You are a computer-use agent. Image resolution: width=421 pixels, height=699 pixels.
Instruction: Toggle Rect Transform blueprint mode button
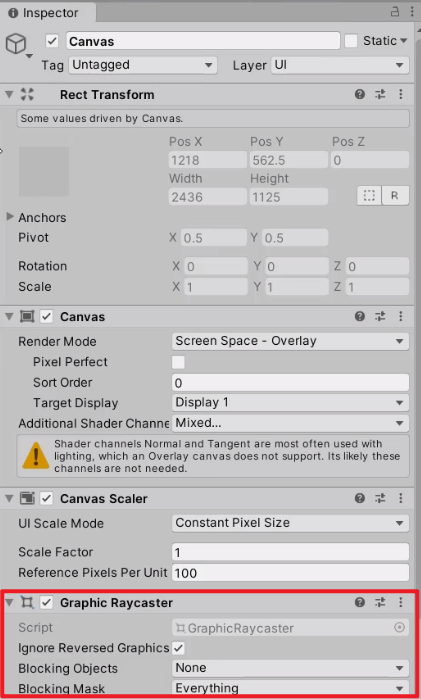(x=369, y=196)
